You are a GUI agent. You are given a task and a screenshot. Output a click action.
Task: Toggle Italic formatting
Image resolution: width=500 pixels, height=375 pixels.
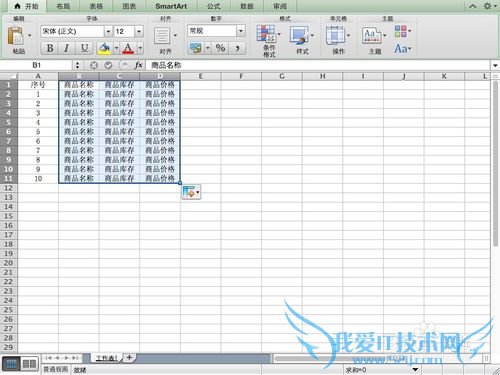coord(67,48)
